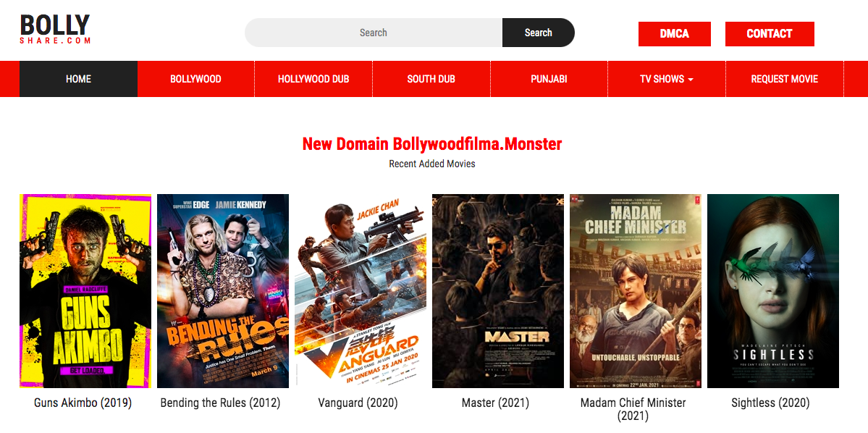Click the Recent Added Movies text

tap(432, 164)
